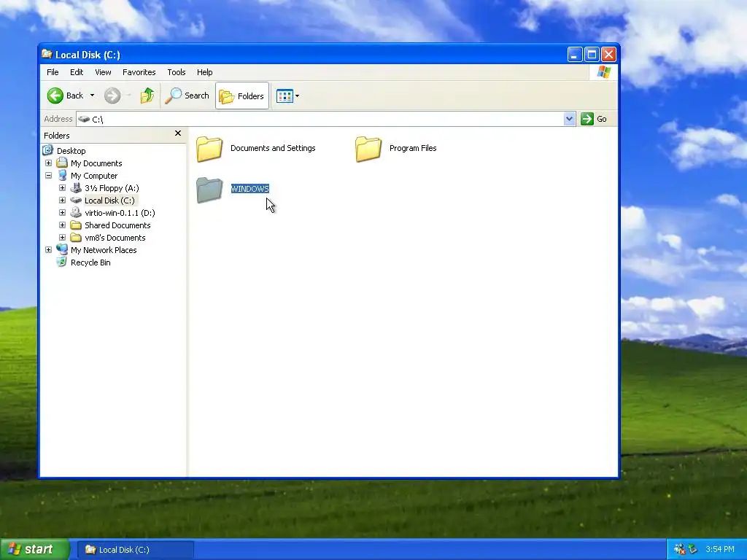Click the Recycle Bin tree icon
Viewport: 747px width, 560px height.
click(62, 262)
